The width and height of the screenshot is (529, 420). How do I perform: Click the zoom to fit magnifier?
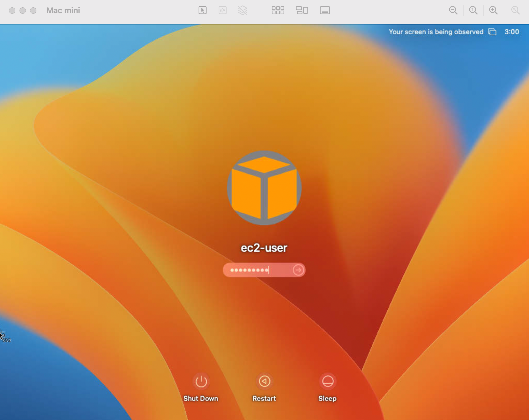click(515, 10)
